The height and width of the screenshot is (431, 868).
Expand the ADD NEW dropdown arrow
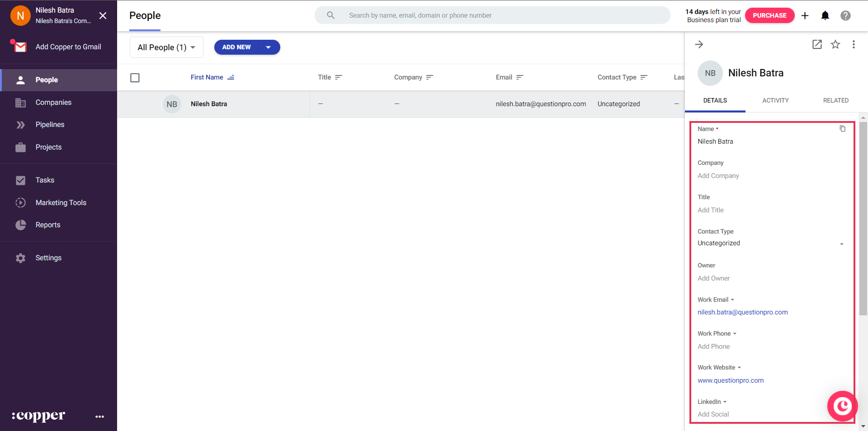269,47
